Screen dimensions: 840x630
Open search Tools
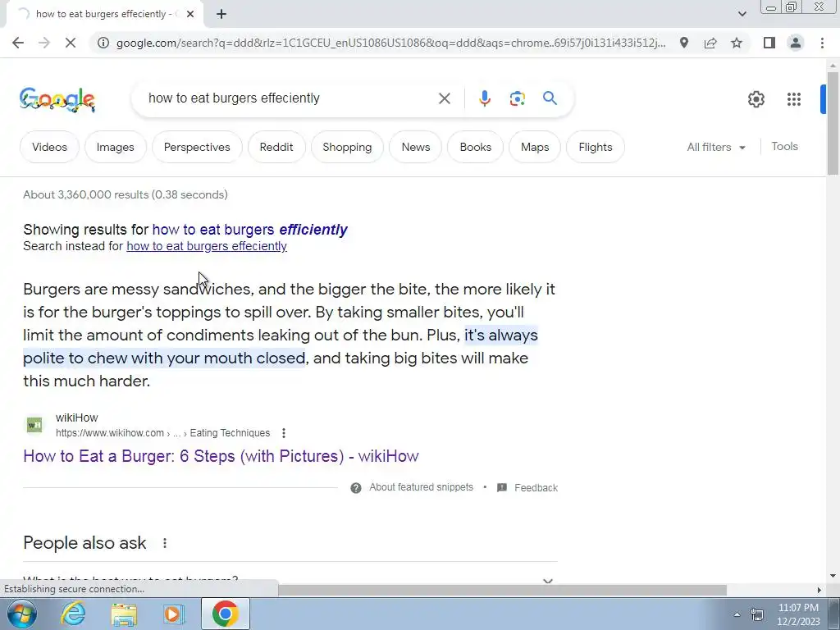click(784, 146)
